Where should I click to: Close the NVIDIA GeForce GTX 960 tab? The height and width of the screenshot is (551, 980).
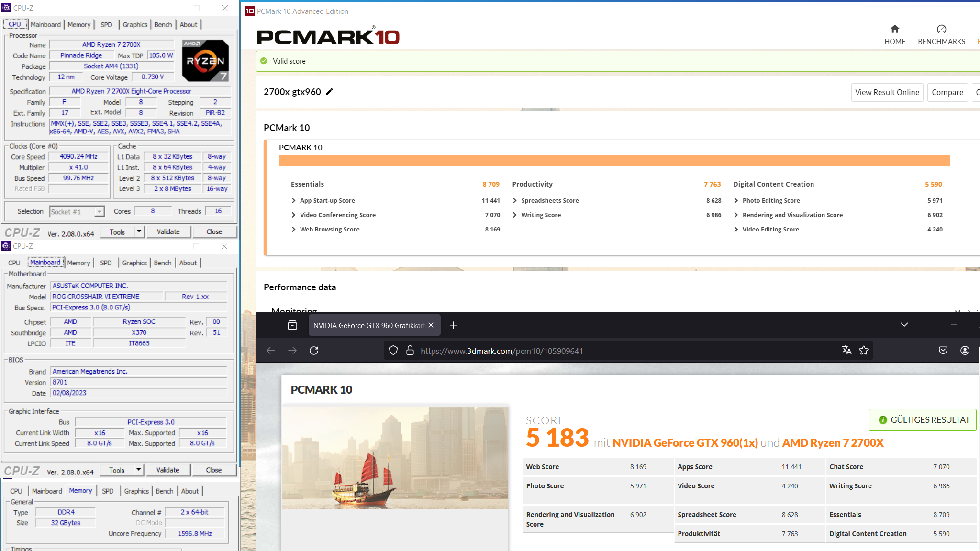pyautogui.click(x=431, y=325)
